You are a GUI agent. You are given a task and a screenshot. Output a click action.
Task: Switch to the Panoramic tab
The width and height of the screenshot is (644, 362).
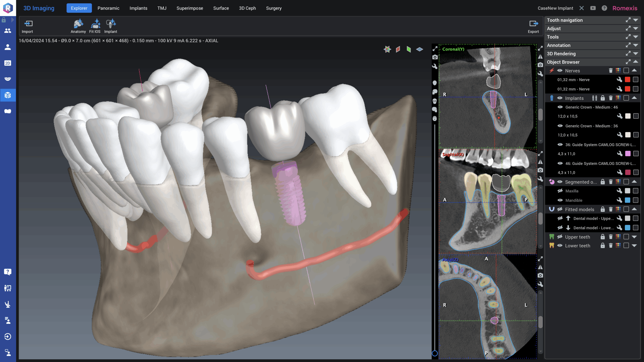108,8
